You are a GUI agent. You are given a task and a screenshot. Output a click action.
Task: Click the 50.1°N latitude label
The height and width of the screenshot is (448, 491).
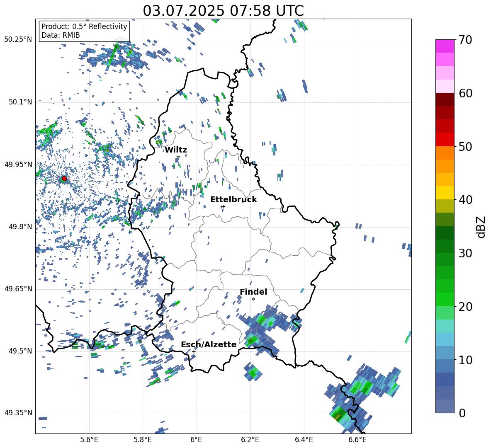[x=20, y=102]
